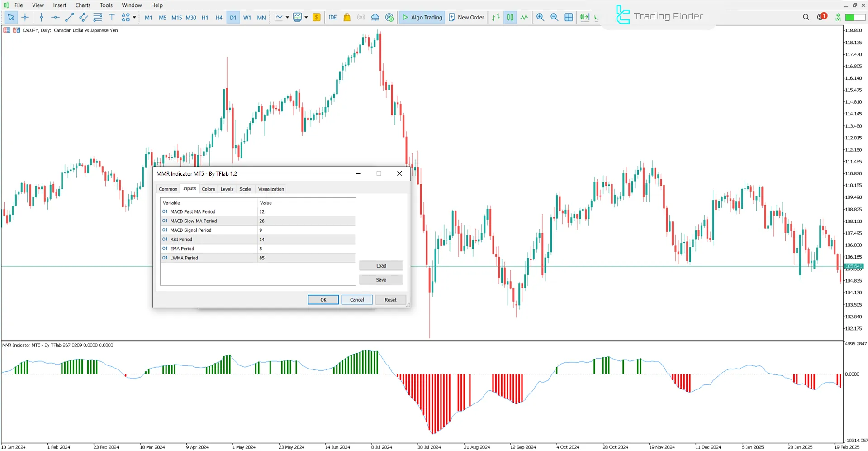The image size is (868, 451).
Task: Open the Market with the shopping bag icon
Action: 346,17
